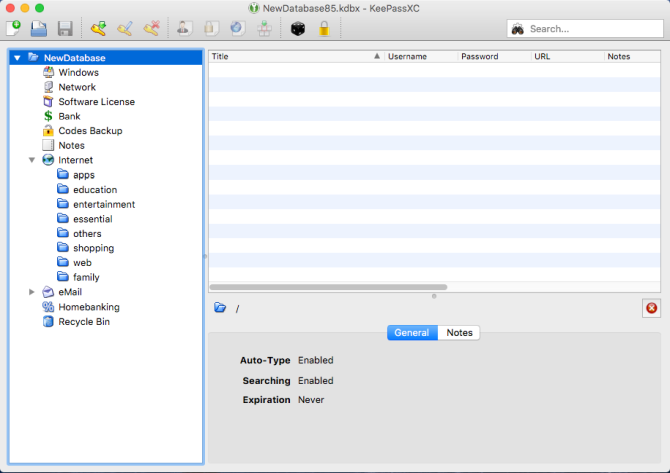This screenshot has width=670, height=473.
Task: Click Expiration 'Never' value text
Action: (x=311, y=400)
